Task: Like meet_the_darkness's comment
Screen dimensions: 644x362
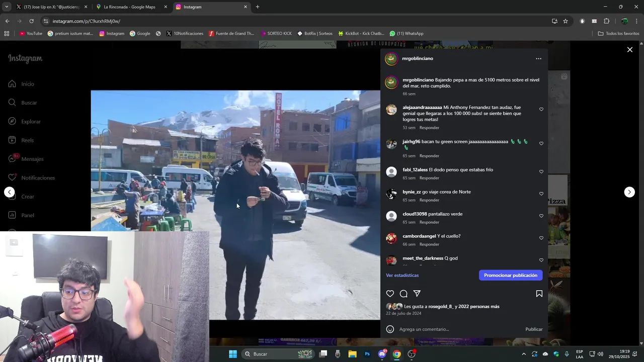Action: (541, 260)
